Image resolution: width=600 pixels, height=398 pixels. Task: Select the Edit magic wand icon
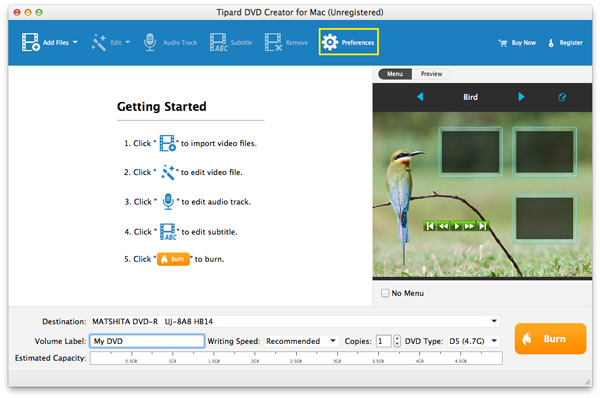click(99, 42)
